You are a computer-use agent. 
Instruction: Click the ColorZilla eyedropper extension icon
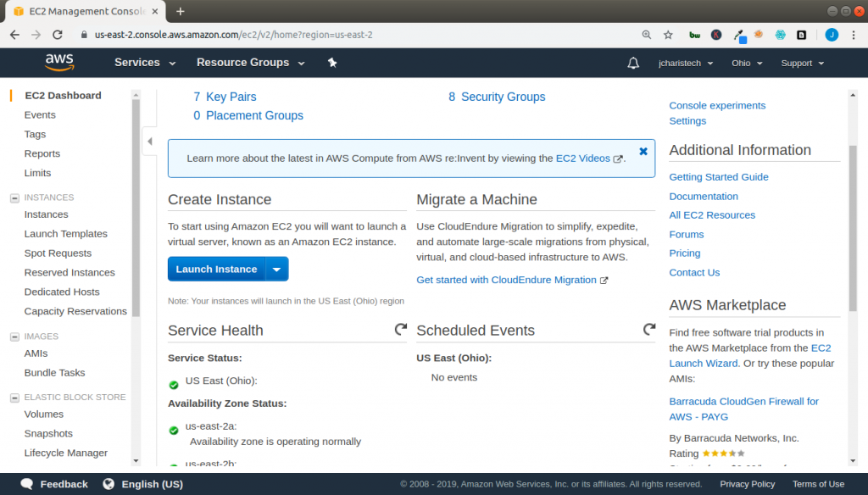click(739, 35)
